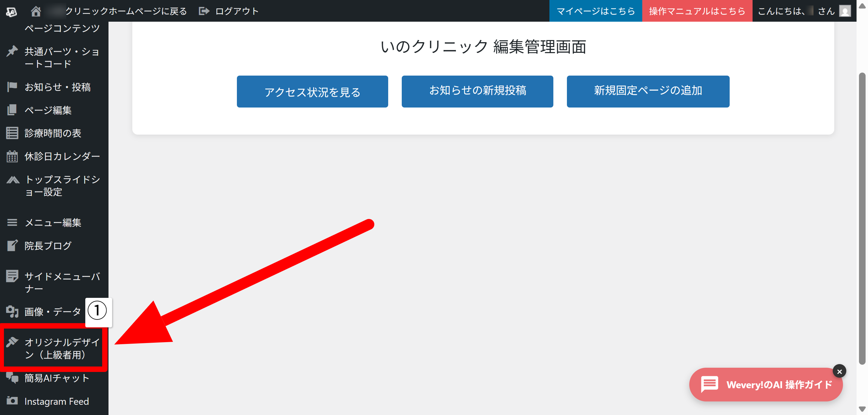The width and height of the screenshot is (868, 415).
Task: Select メニュー編集 in the sidebar
Action: pos(53,223)
